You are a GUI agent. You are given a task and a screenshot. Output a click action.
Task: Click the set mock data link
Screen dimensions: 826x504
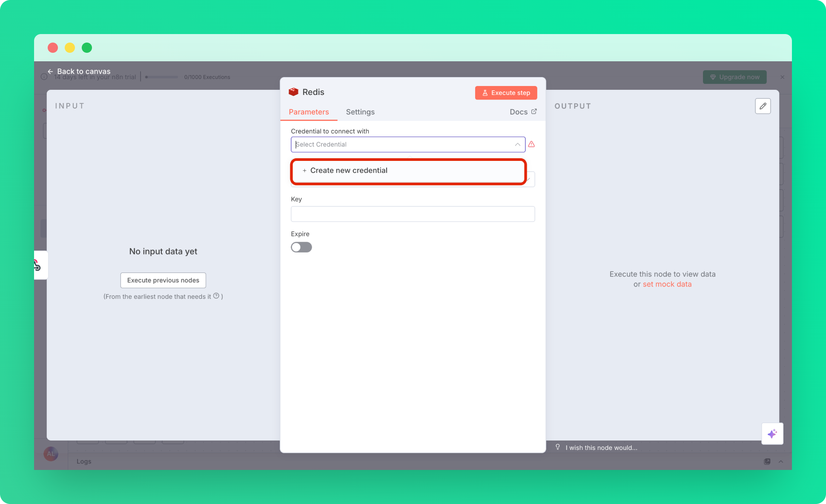pyautogui.click(x=667, y=284)
